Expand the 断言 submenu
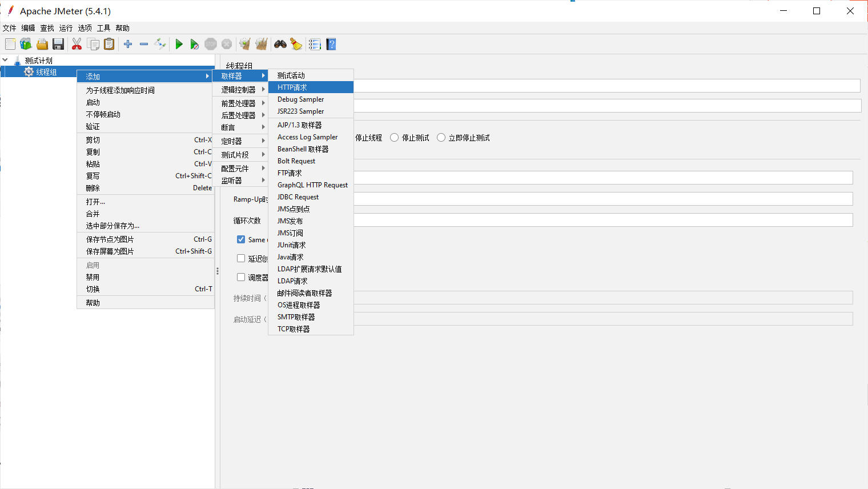Screen dimensions: 868x489 point(240,127)
